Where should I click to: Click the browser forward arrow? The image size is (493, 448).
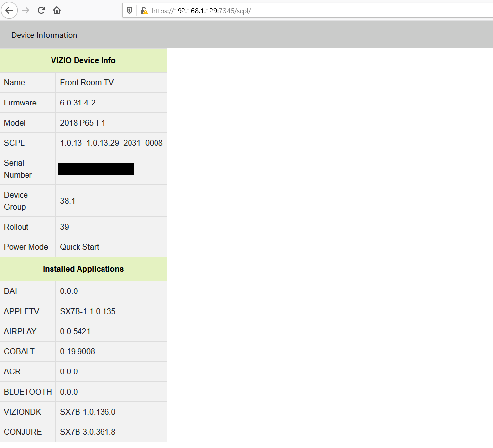click(x=26, y=10)
